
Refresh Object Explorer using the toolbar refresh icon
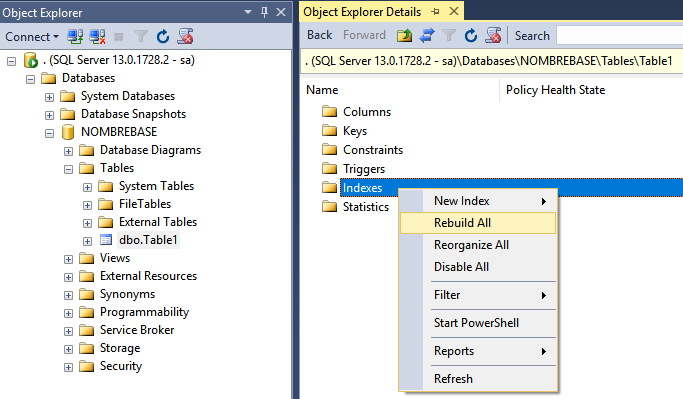coord(163,37)
